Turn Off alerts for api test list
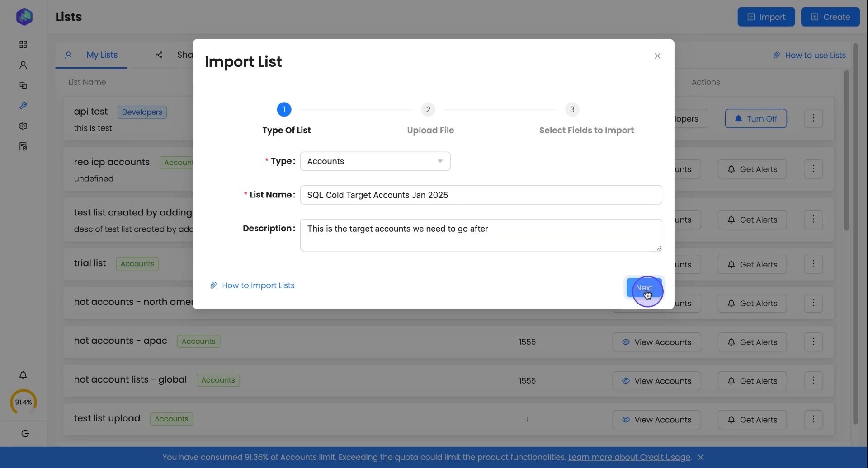 (756, 119)
